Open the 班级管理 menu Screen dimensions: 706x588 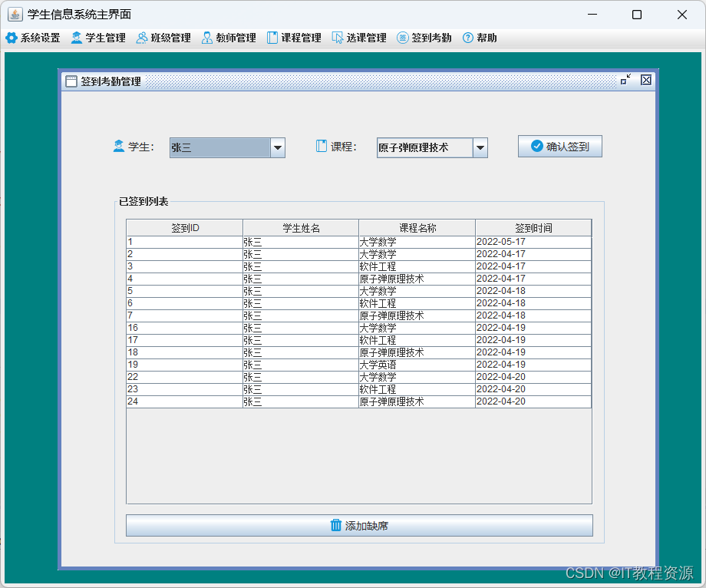[x=163, y=38]
